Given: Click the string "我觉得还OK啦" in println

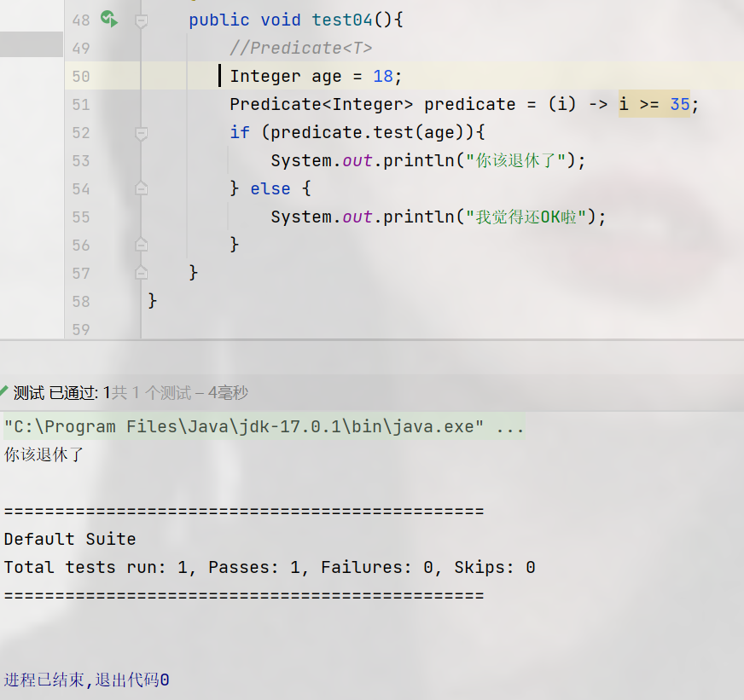Looking at the screenshot, I should pyautogui.click(x=526, y=217).
